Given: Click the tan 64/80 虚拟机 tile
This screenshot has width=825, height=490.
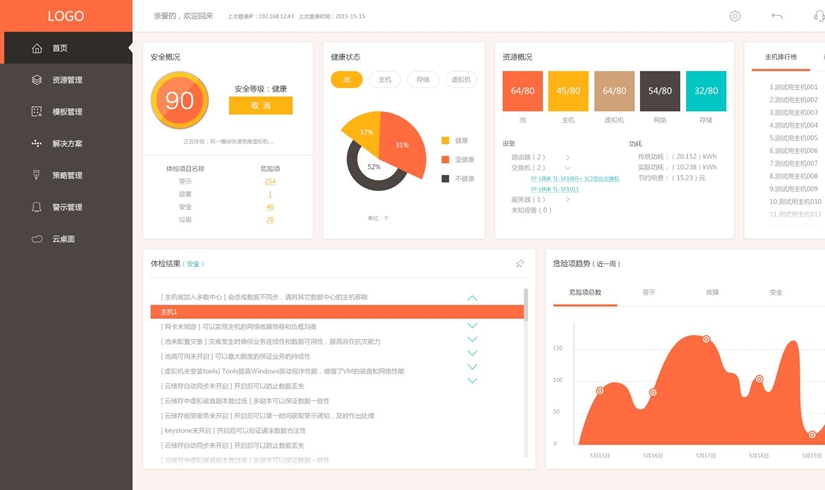Looking at the screenshot, I should [614, 91].
